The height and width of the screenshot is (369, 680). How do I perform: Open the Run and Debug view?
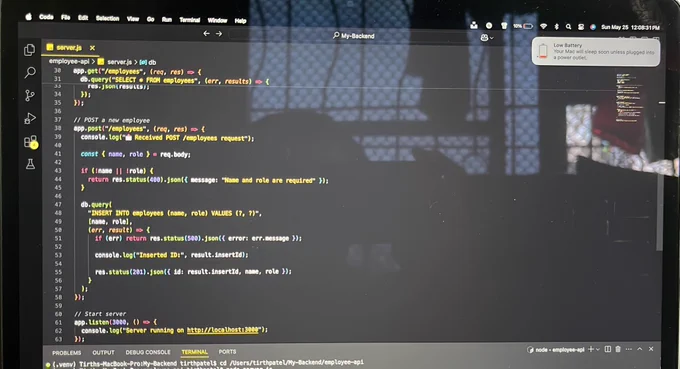point(30,118)
